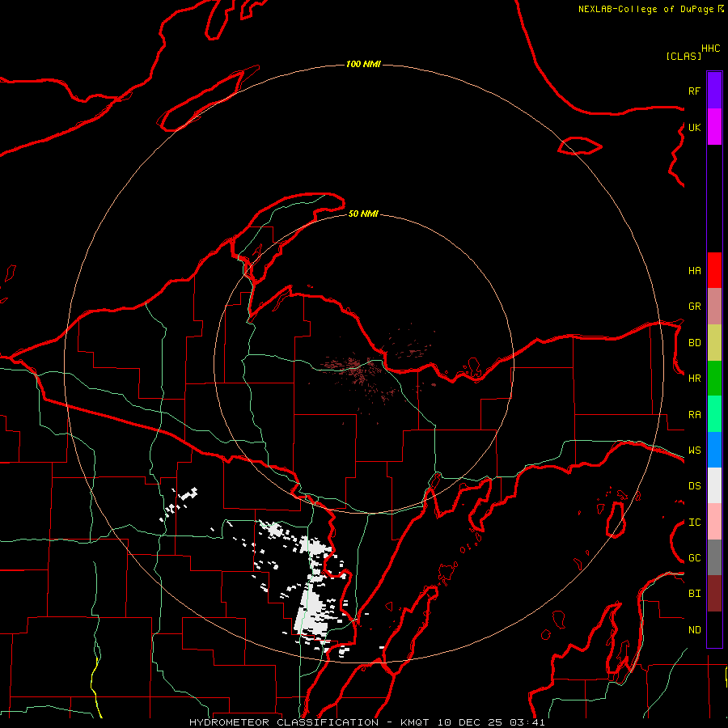Click the 50 NMI range ring label
Image resolution: width=728 pixels, height=728 pixels.
pyautogui.click(x=363, y=214)
